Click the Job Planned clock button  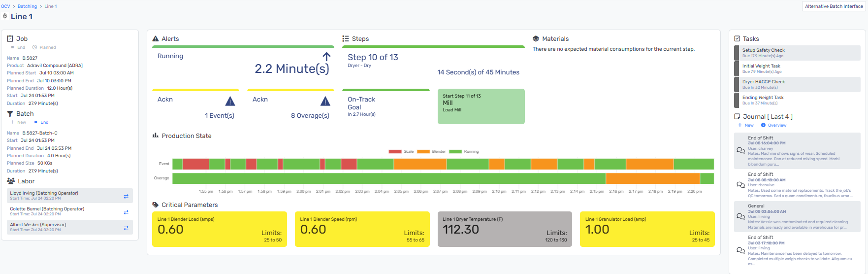pos(44,47)
